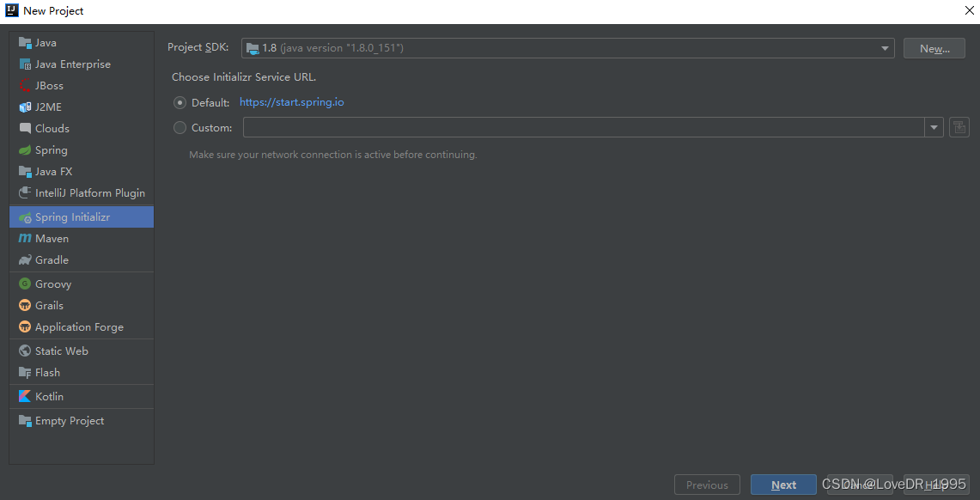Click the Java Enterprise icon
The image size is (980, 500).
click(25, 64)
